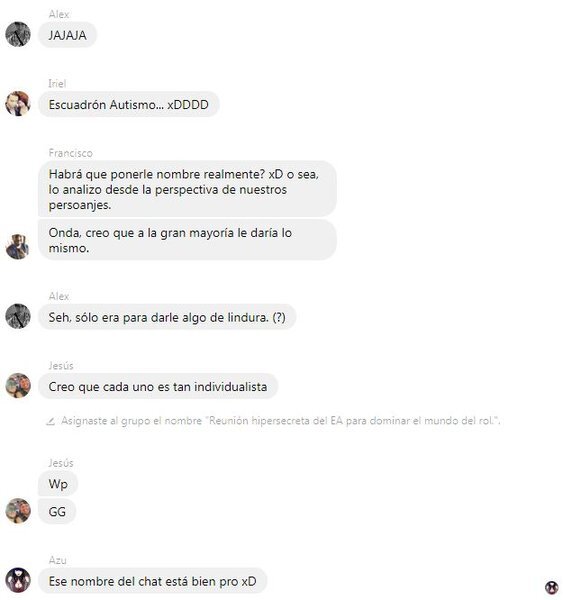Select the 'Seh, sólo era para darle' message
Image resolution: width=563 pixels, height=600 pixels.
click(167, 317)
